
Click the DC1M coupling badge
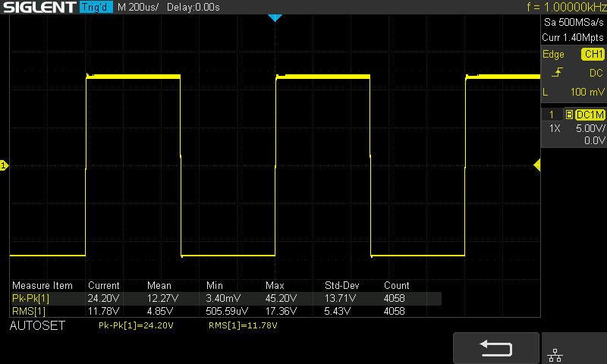[590, 115]
